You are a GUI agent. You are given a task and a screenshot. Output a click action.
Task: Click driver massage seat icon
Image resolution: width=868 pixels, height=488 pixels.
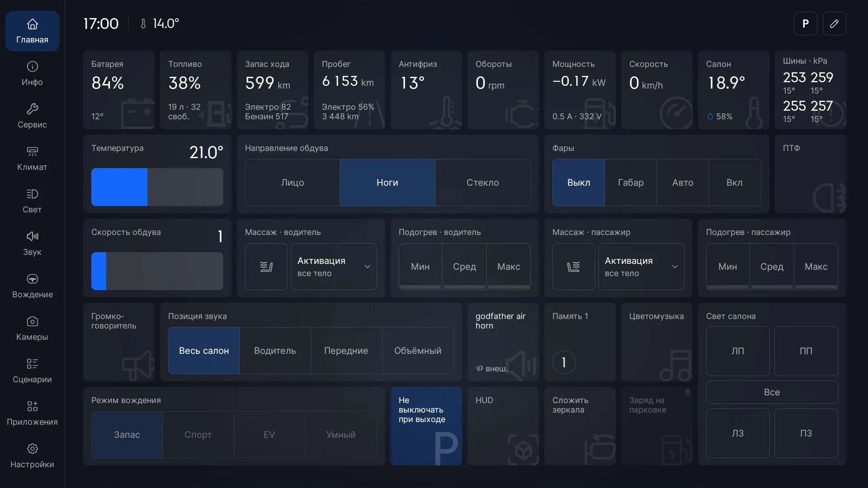click(266, 267)
